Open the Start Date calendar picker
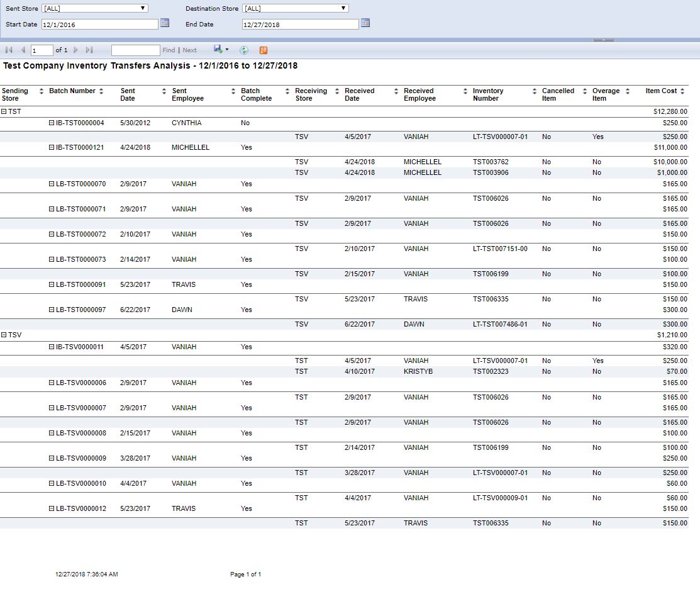 click(x=165, y=23)
